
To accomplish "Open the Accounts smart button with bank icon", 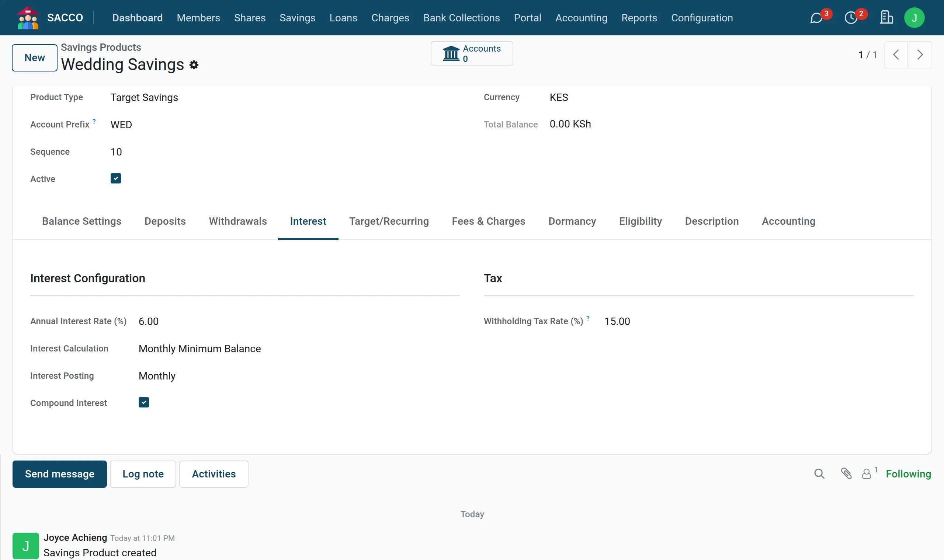I will (472, 53).
